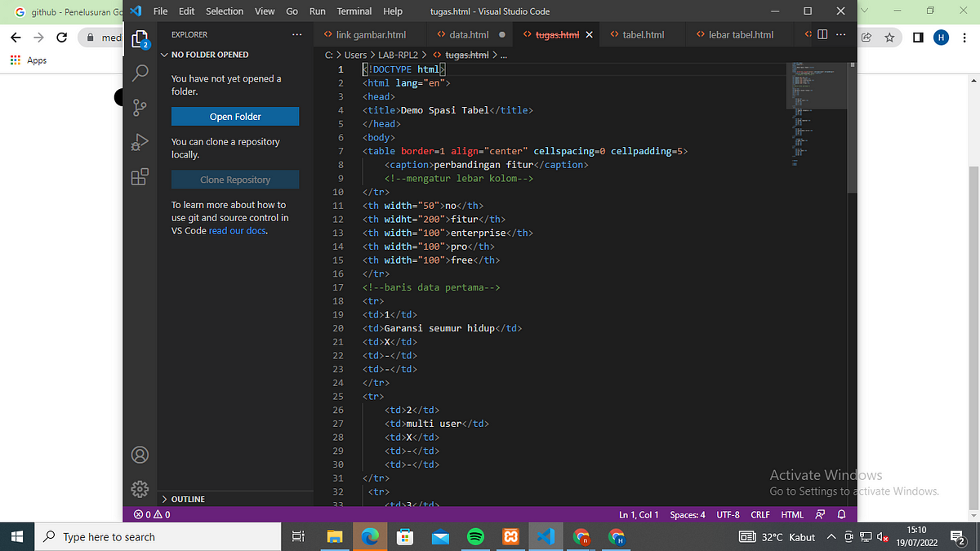Image resolution: width=980 pixels, height=551 pixels.
Task: Launch Spotify from the taskbar
Action: (x=476, y=537)
